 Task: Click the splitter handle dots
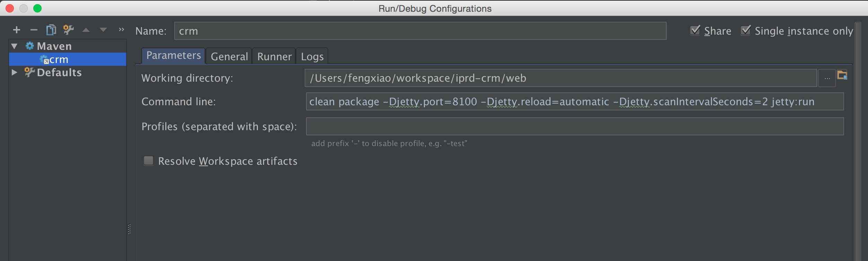click(129, 229)
